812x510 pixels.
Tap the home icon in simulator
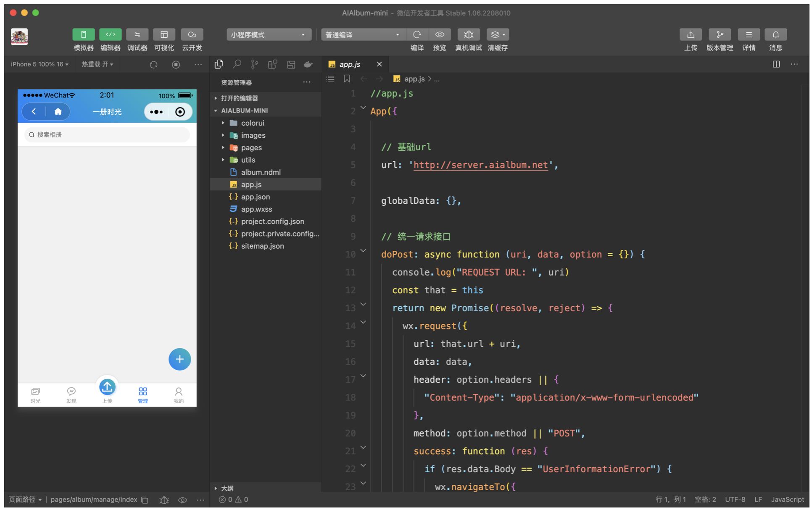point(58,112)
